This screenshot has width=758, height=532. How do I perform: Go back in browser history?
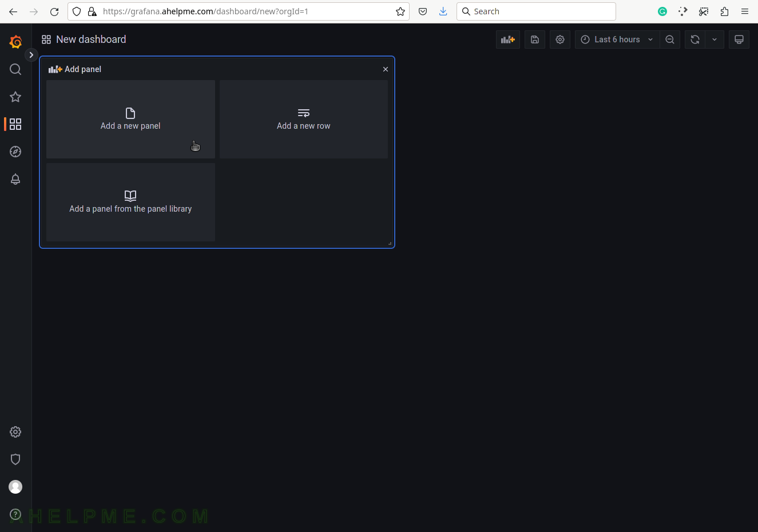click(13, 11)
